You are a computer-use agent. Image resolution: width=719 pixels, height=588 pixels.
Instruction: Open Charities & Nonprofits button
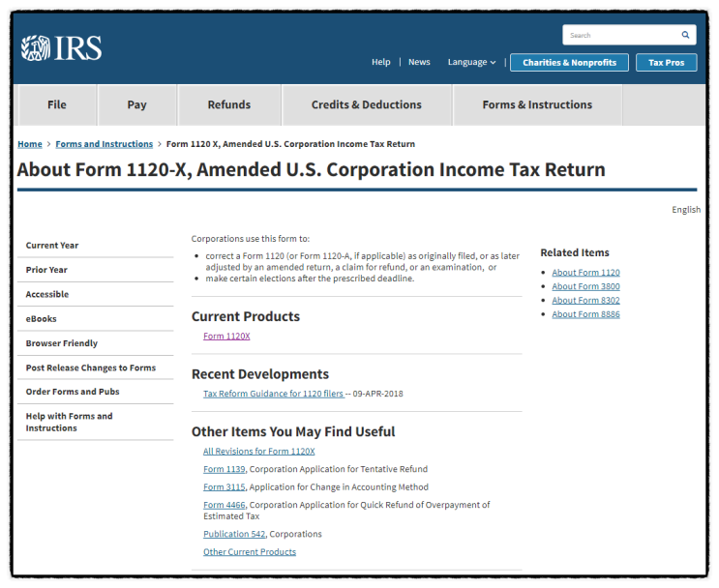(x=569, y=62)
